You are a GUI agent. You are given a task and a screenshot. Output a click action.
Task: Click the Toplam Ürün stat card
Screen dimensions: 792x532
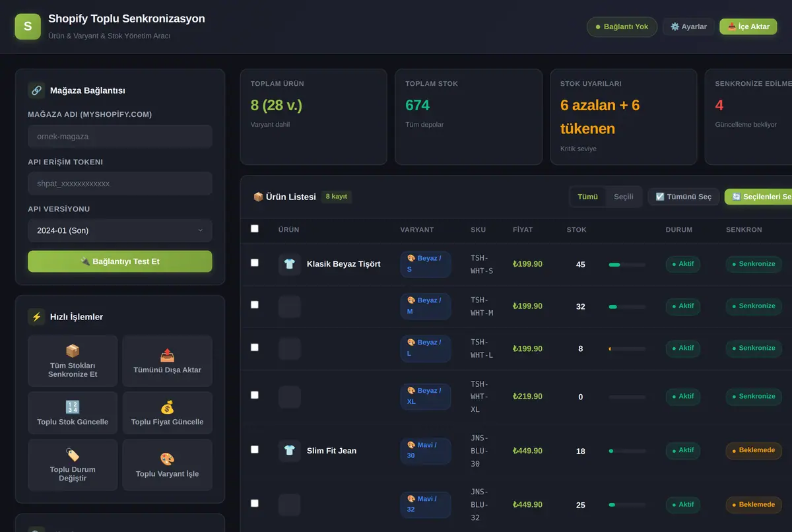pyautogui.click(x=313, y=117)
